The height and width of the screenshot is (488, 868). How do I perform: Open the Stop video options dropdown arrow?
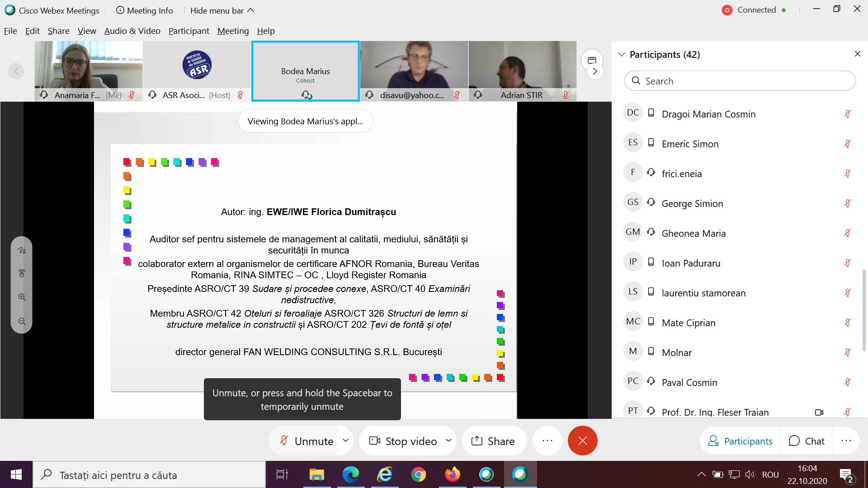448,440
